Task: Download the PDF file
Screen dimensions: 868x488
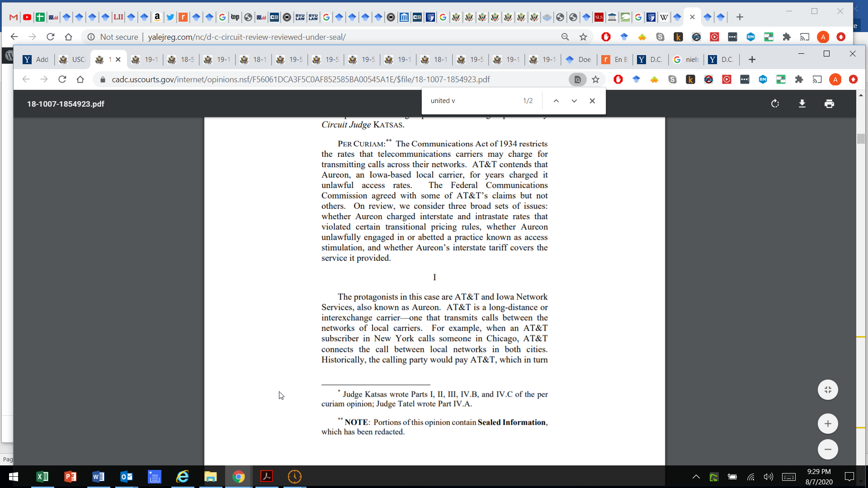Action: click(802, 104)
